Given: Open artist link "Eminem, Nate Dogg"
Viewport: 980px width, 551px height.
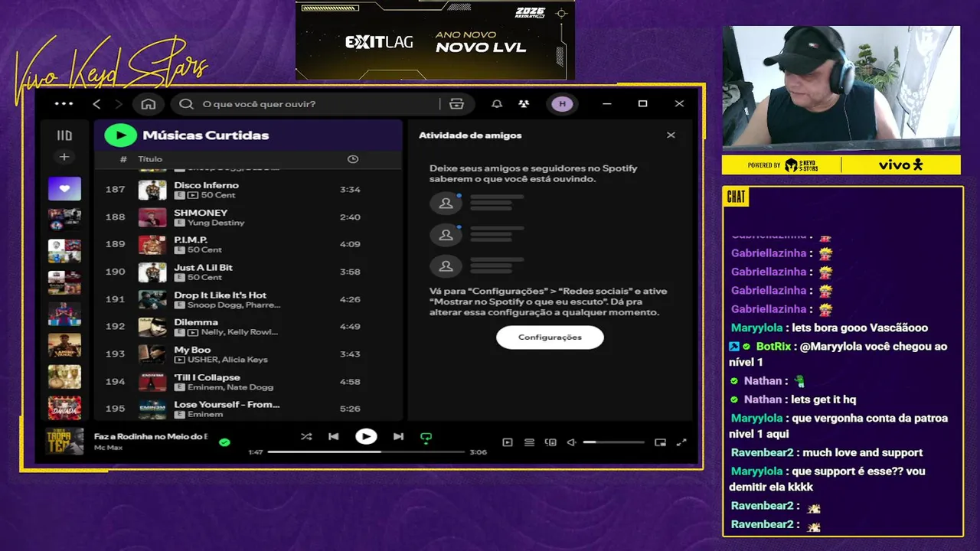Looking at the screenshot, I should 230,387.
